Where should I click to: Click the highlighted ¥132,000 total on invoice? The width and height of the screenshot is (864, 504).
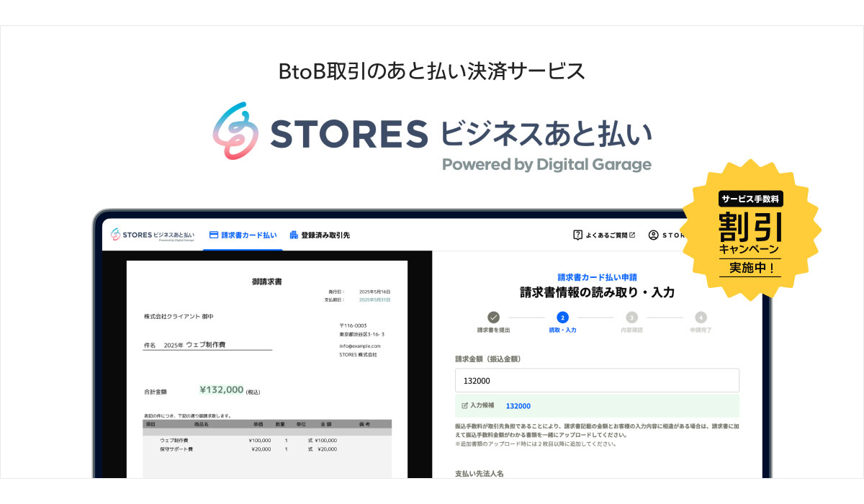[222, 390]
